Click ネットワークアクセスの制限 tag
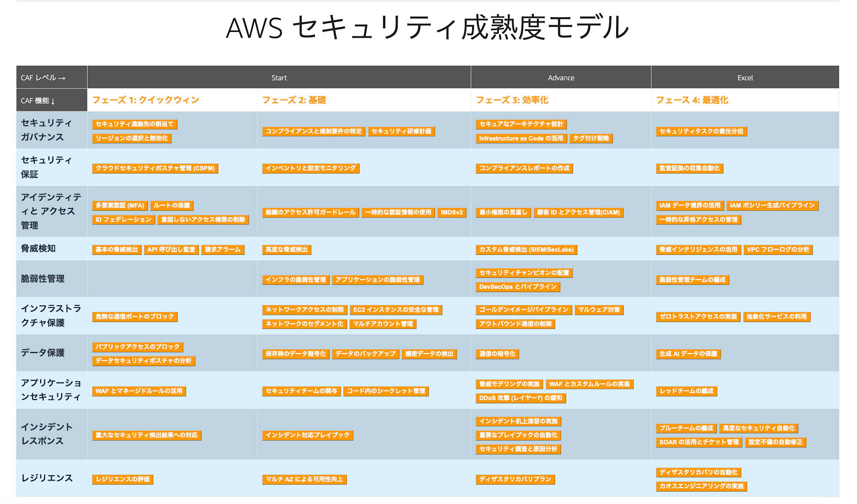This screenshot has width=857, height=504. (305, 310)
